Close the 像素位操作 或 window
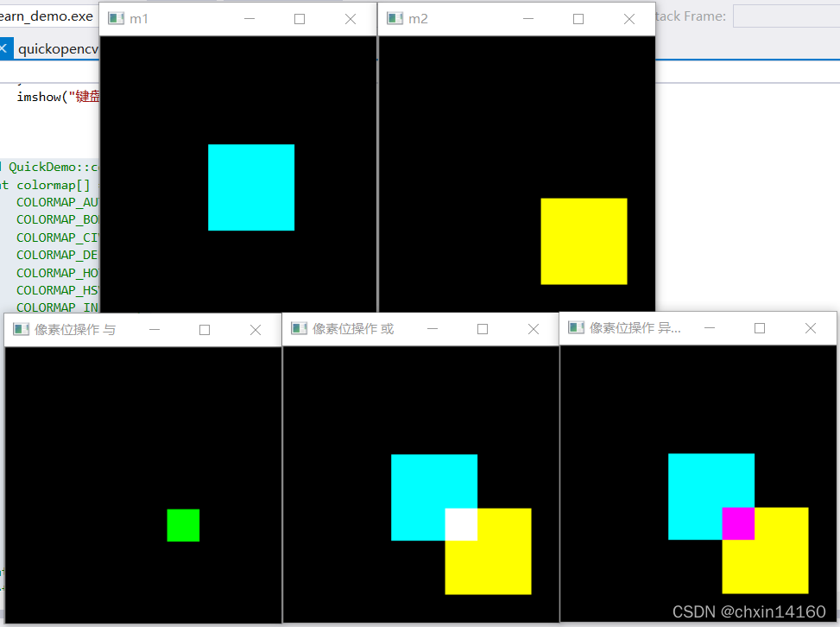The image size is (840, 627). [534, 328]
